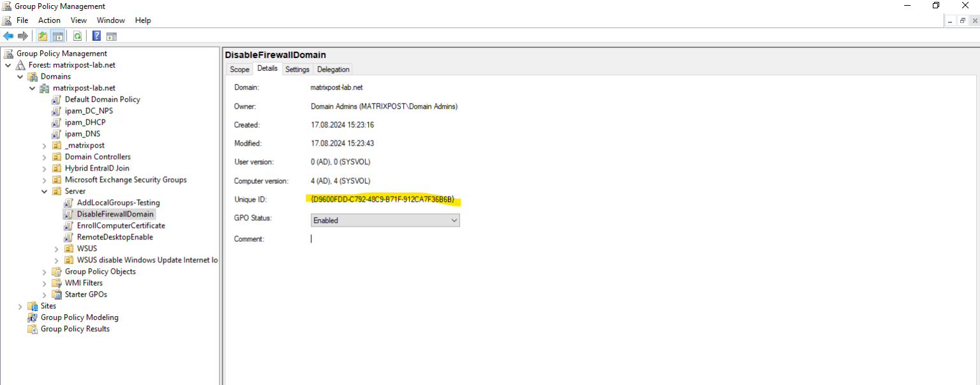
Task: Click the Group Policy Modeling icon
Action: (x=33, y=317)
